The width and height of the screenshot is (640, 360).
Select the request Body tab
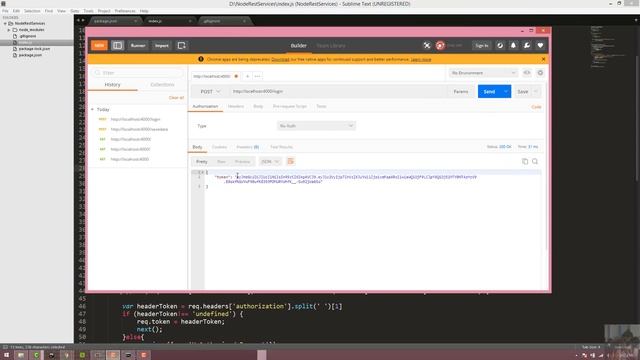(258, 106)
